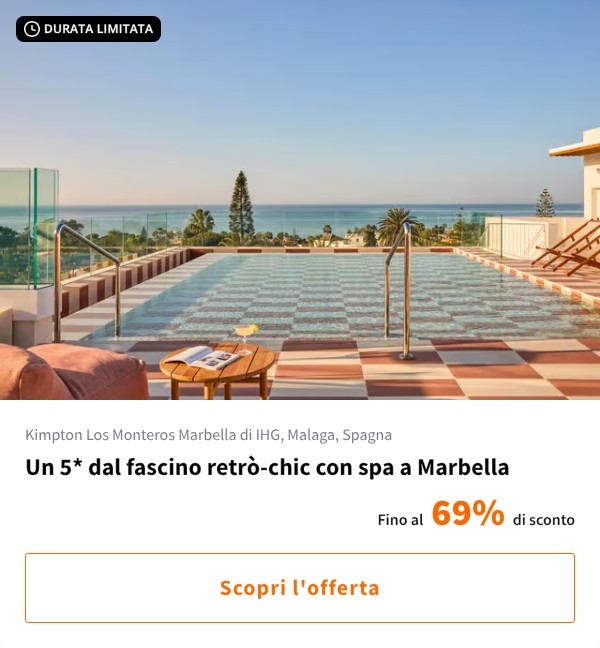Click the clock icon in the badge
This screenshot has height=648, width=600.
click(x=32, y=29)
